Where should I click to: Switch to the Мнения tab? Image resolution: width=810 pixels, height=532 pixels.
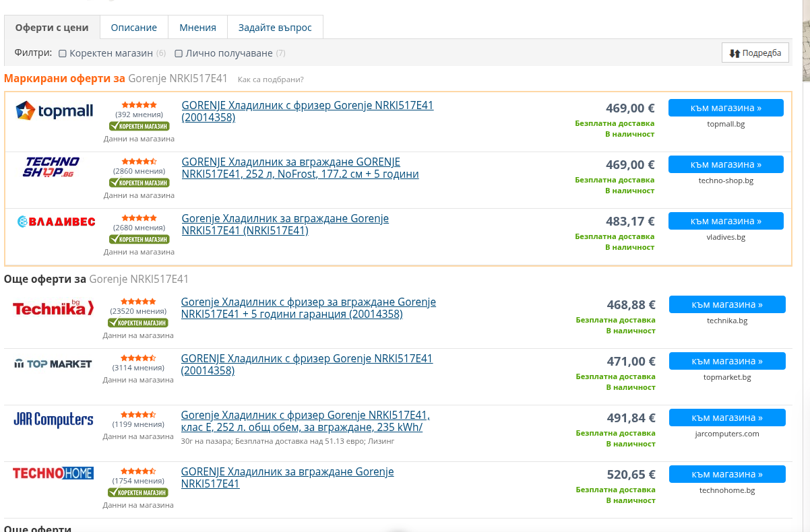pyautogui.click(x=198, y=28)
